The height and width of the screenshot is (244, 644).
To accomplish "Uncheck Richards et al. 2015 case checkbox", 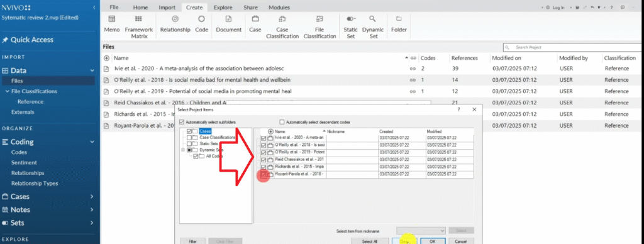I will click(264, 167).
